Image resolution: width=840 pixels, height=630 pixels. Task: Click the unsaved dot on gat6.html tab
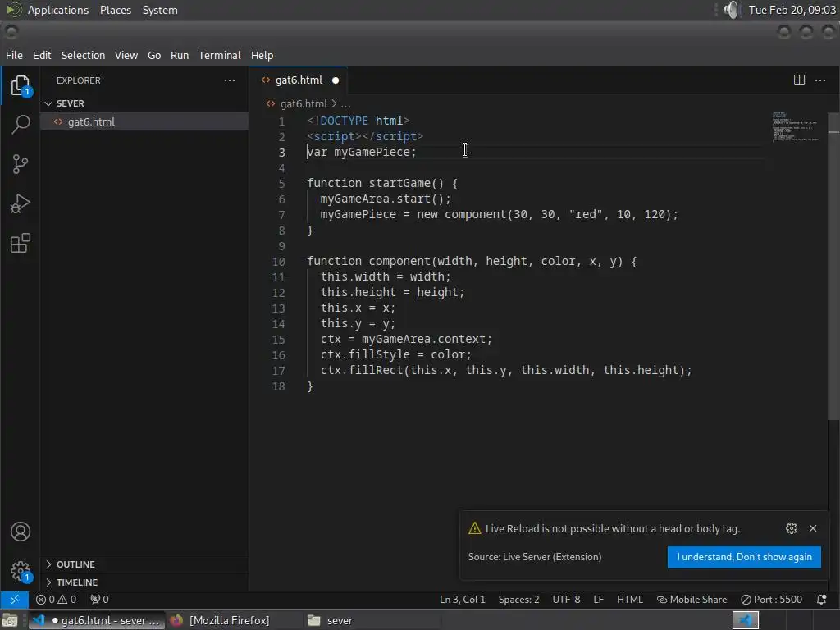pos(336,80)
